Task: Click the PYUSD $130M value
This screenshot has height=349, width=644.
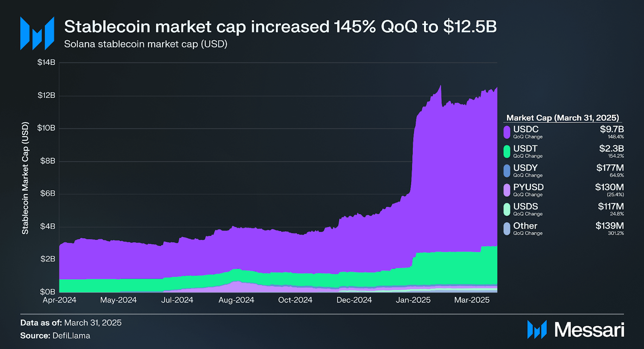Action: coord(609,187)
